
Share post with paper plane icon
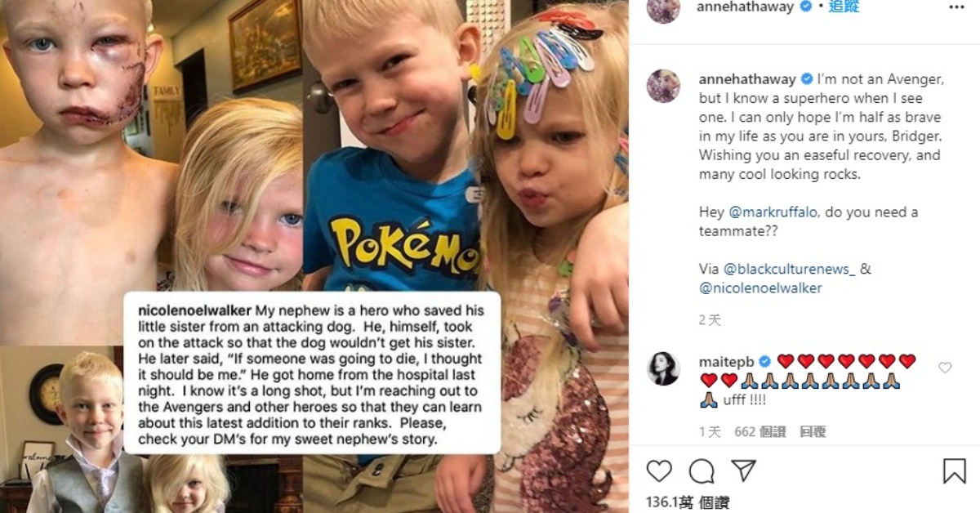tap(743, 471)
